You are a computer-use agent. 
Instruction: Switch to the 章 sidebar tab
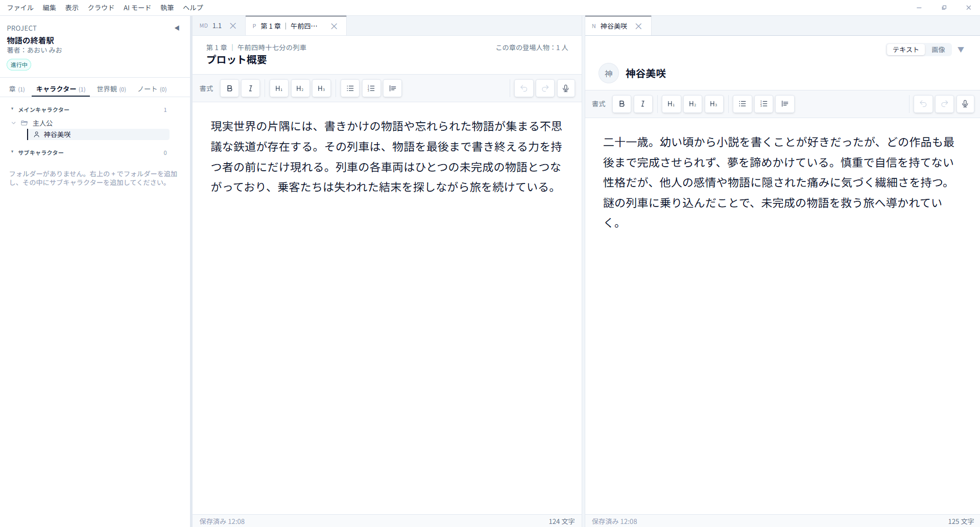[x=17, y=89]
